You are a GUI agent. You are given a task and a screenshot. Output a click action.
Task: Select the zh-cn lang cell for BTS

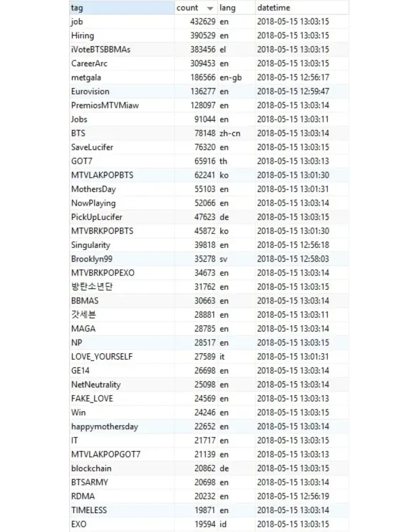coord(230,133)
